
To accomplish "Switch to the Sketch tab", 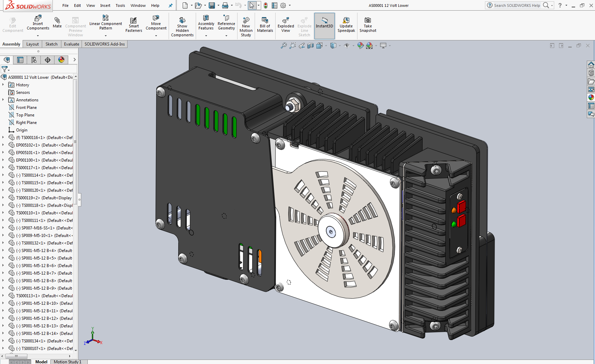I will (51, 44).
